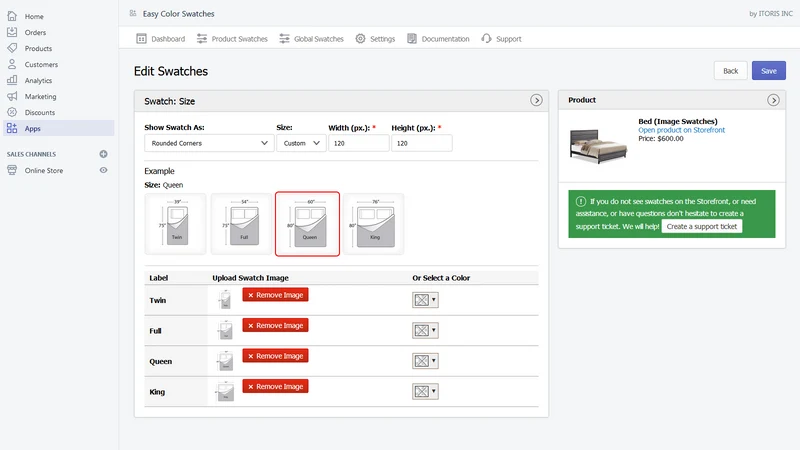Viewport: 800px width, 450px height.
Task: Click the Width (px.) input field
Action: point(358,143)
